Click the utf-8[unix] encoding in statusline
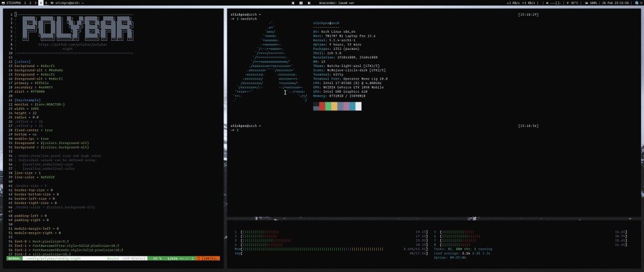 tap(134, 258)
